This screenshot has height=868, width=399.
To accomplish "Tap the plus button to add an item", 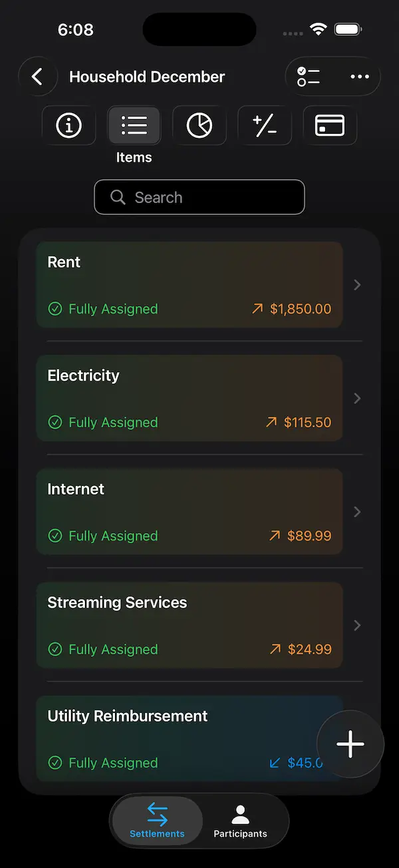I will (350, 744).
